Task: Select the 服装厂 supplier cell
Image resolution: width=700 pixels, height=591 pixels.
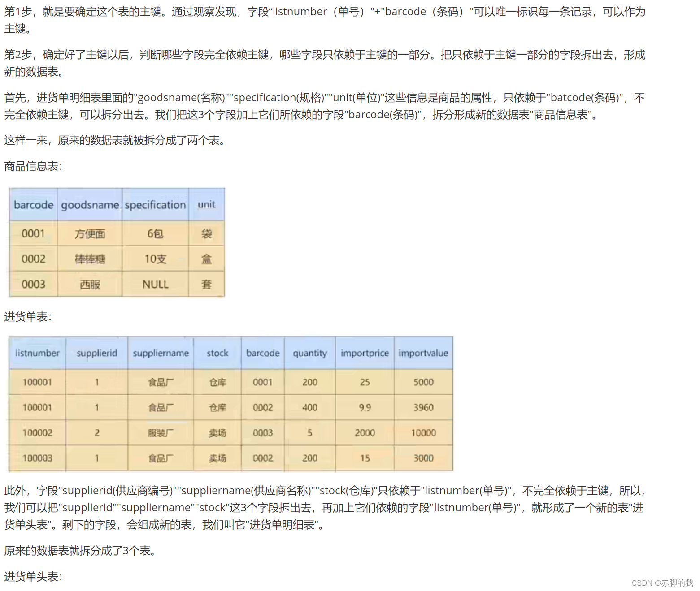Action: [x=160, y=432]
